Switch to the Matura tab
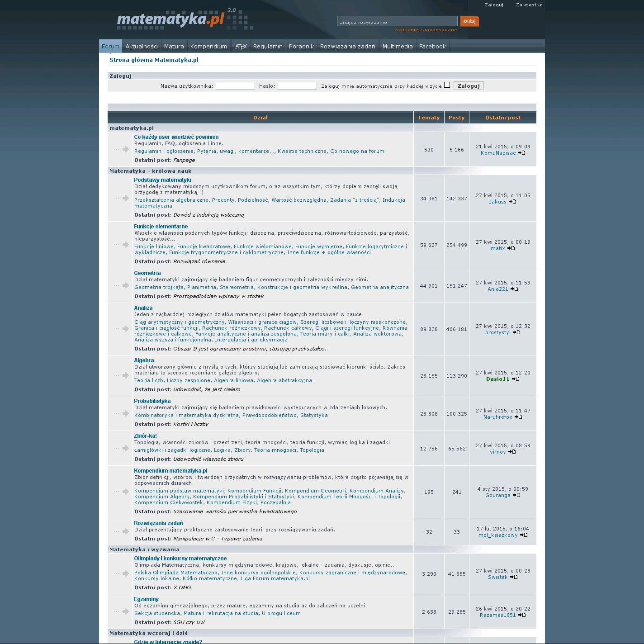 tap(174, 46)
